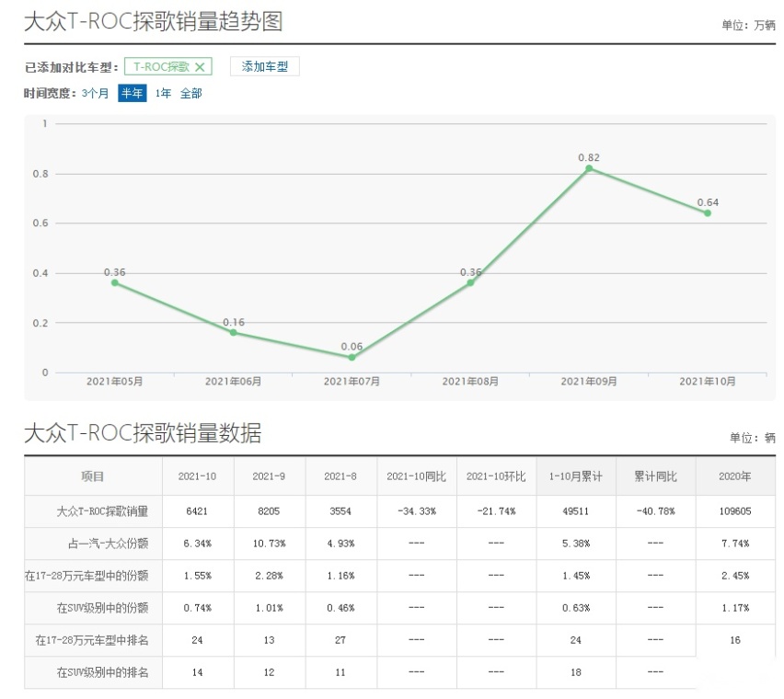Click the 2021年05月 axis label
Screen dimensions: 784x699
(114, 382)
